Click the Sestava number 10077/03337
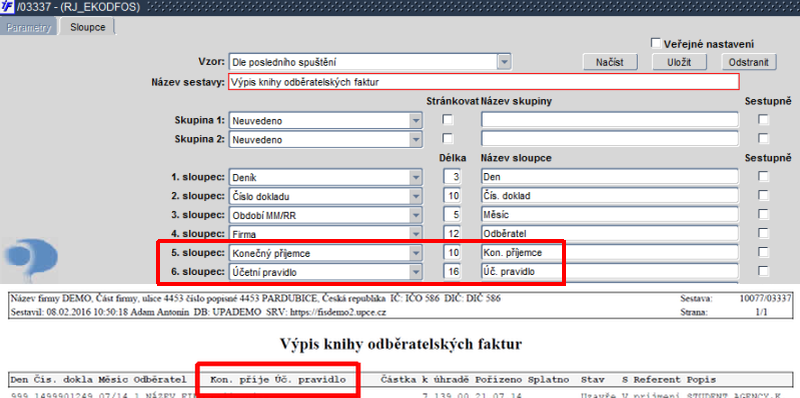This screenshot has height=398, width=800. point(765,298)
